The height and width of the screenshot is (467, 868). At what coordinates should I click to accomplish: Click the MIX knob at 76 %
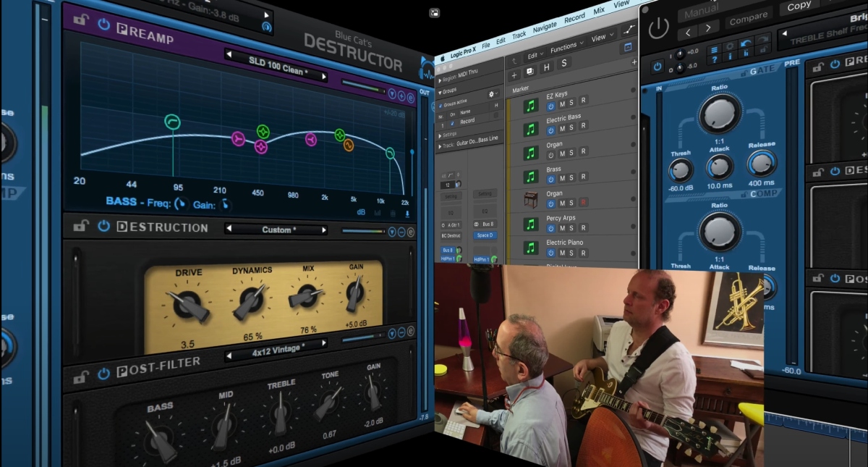pyautogui.click(x=307, y=295)
